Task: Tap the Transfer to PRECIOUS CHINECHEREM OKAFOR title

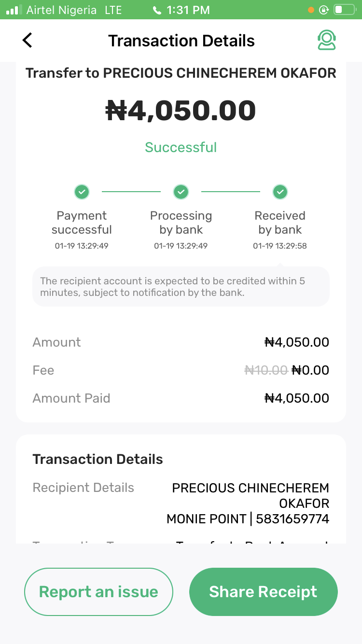Action: [181, 73]
